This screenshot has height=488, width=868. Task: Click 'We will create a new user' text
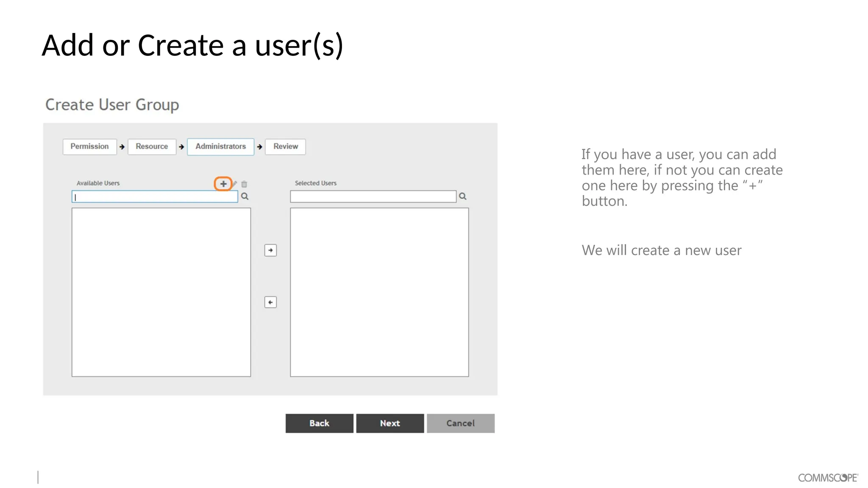coord(662,250)
